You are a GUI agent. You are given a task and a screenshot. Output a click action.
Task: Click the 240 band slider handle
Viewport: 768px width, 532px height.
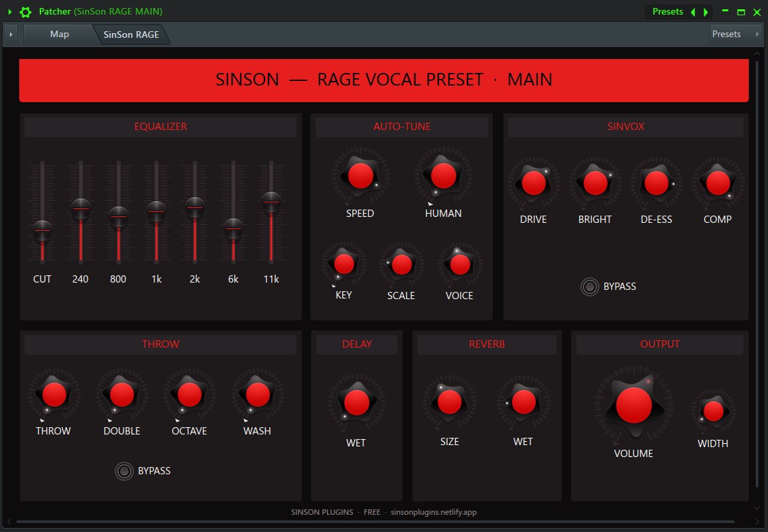(x=81, y=209)
